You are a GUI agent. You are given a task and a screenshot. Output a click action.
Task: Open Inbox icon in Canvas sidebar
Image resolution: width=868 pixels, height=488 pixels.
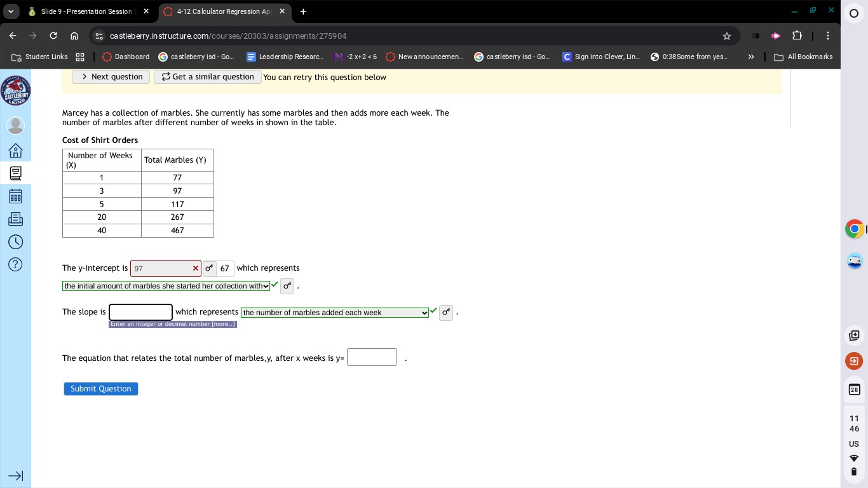(x=15, y=219)
